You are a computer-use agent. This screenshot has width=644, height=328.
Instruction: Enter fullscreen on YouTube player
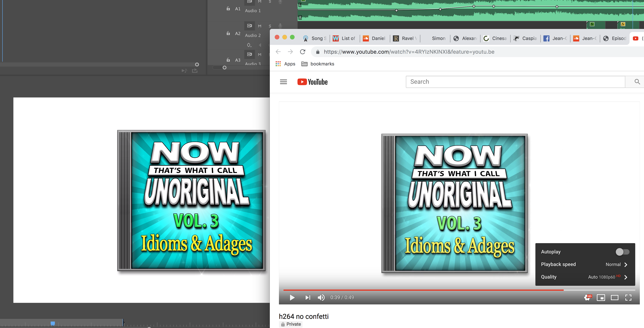tap(628, 298)
